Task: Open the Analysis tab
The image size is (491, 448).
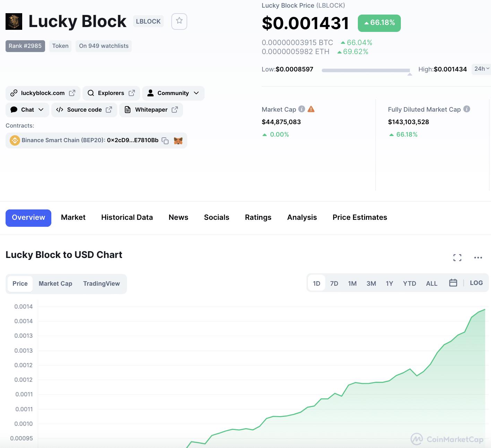Action: click(302, 217)
